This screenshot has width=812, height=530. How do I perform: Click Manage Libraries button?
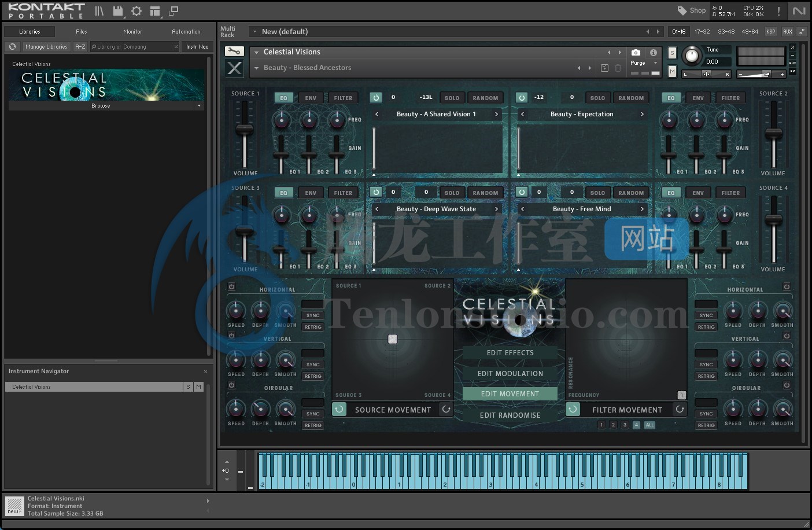coord(46,46)
